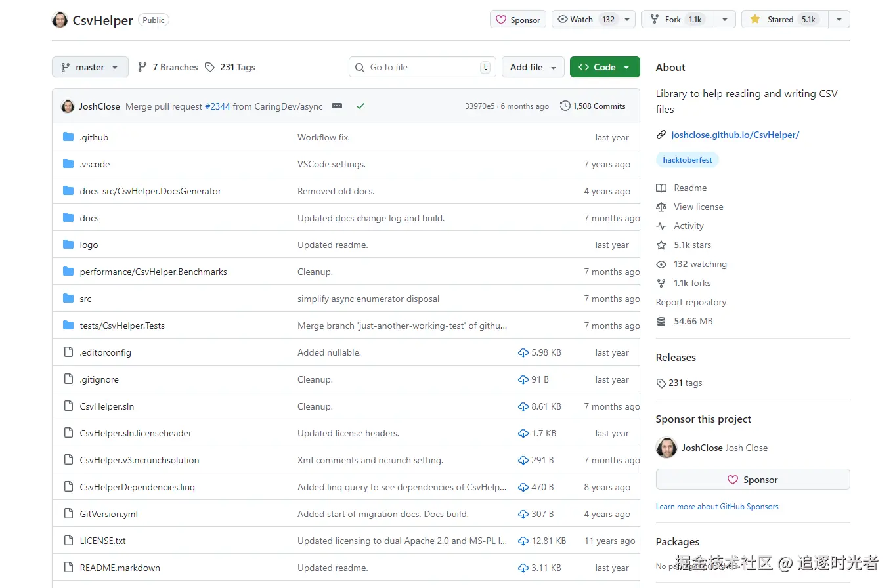Viewport: 895px width, 588px height.
Task: Click the download icon next to .editorconfig
Action: (x=523, y=353)
